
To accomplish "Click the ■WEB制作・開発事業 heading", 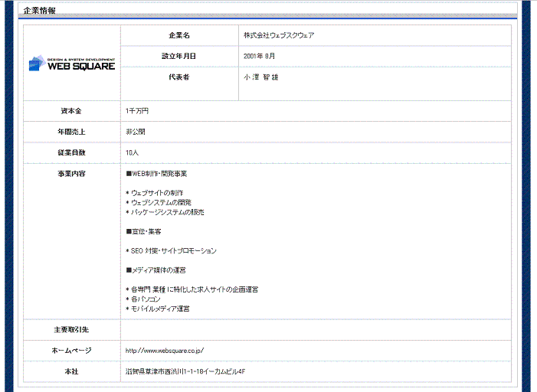I will pyautogui.click(x=156, y=174).
